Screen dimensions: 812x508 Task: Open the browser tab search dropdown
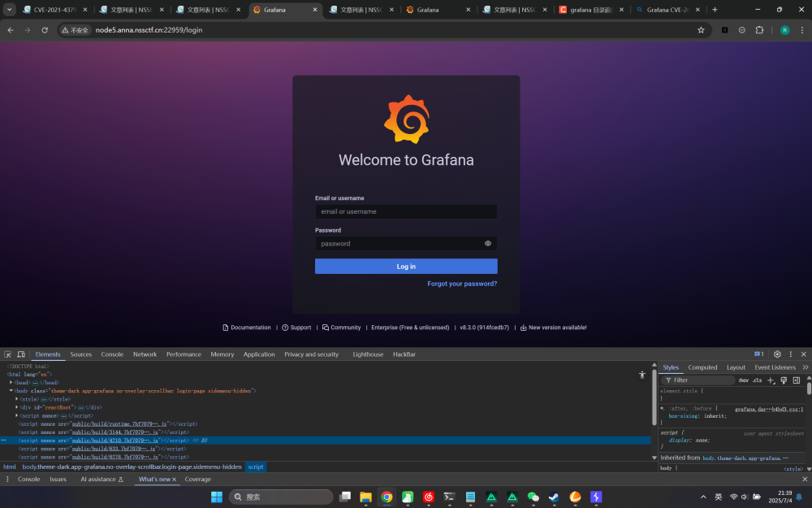click(9, 10)
